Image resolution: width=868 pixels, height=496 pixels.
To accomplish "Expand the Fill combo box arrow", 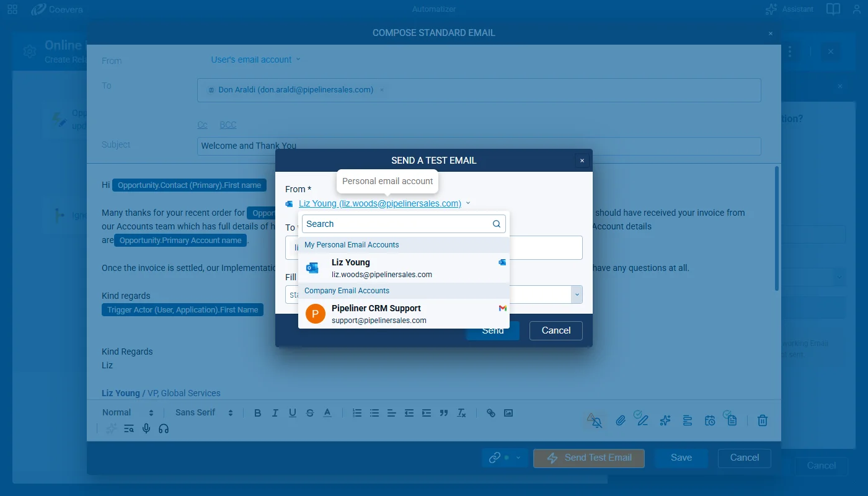I will 577,294.
